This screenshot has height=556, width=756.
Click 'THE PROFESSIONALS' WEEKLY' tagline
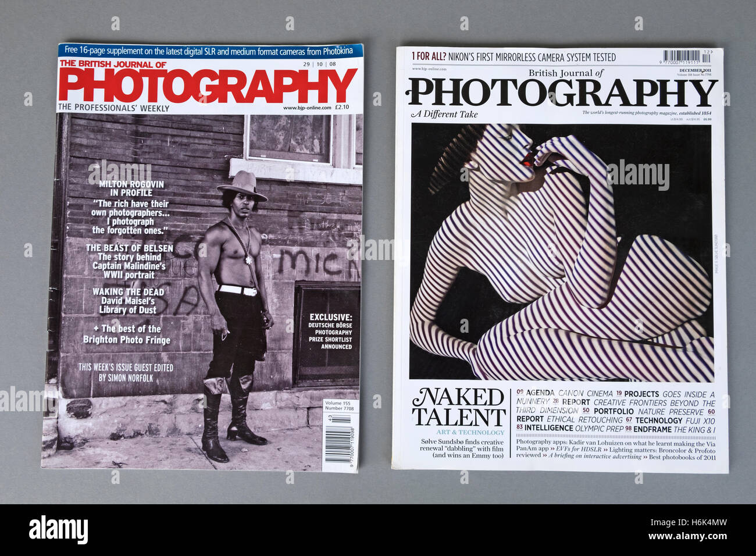114,108
